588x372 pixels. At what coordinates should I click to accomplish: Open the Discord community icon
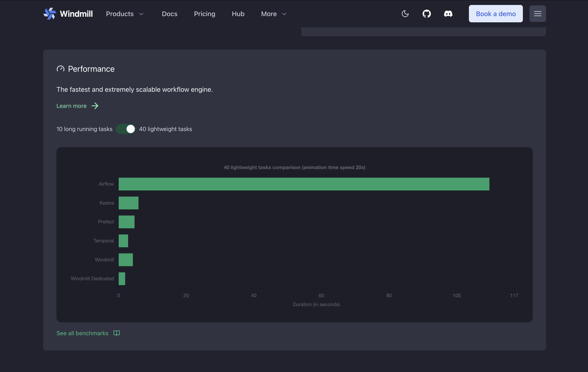(x=448, y=14)
